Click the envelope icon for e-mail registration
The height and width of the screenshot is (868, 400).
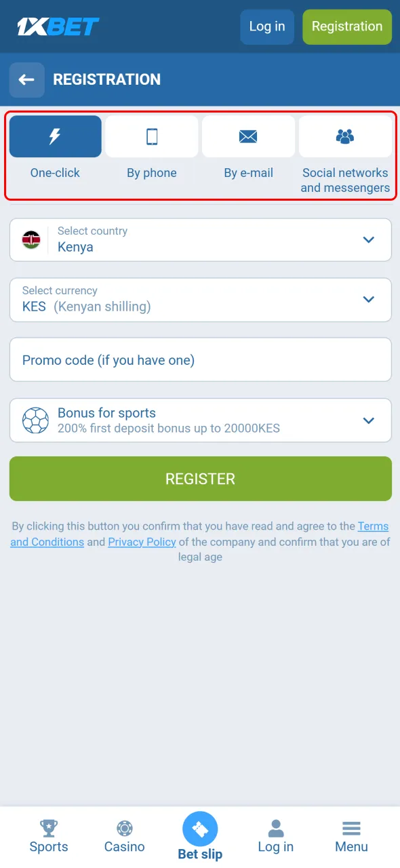coord(248,136)
